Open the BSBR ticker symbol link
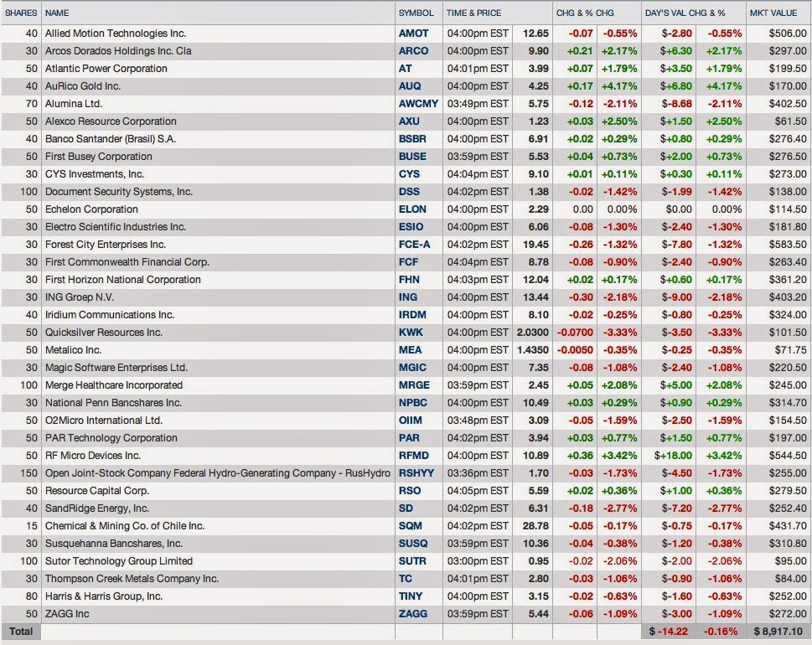812x645 pixels. pos(412,139)
